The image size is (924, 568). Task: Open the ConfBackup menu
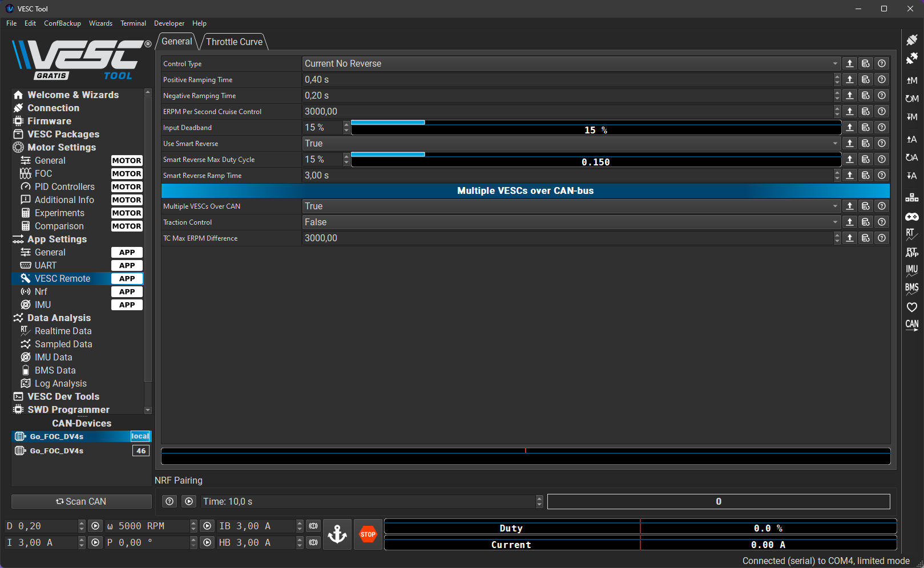click(x=62, y=23)
